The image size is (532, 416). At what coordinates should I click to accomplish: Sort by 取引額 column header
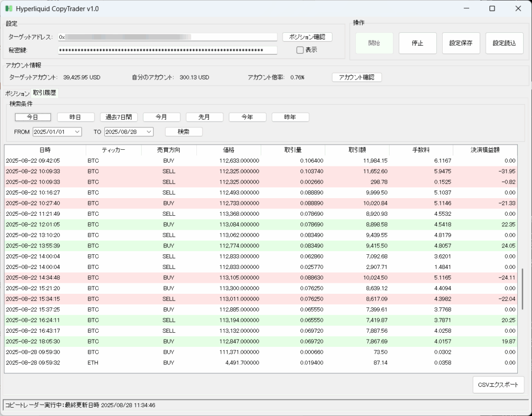point(357,150)
